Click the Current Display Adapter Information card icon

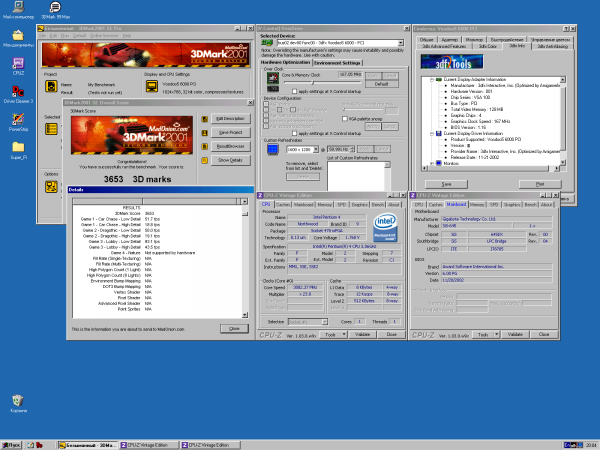tap(439, 80)
